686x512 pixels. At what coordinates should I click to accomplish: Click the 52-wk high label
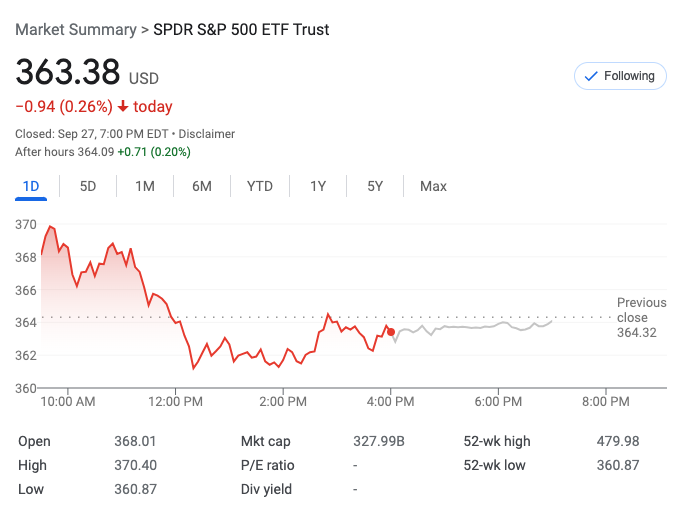pyautogui.click(x=496, y=441)
